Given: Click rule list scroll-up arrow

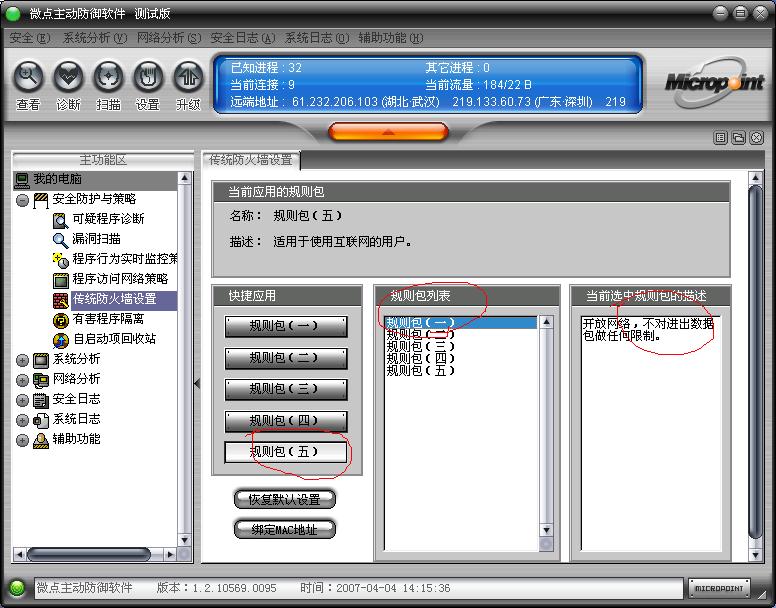Looking at the screenshot, I should (546, 323).
